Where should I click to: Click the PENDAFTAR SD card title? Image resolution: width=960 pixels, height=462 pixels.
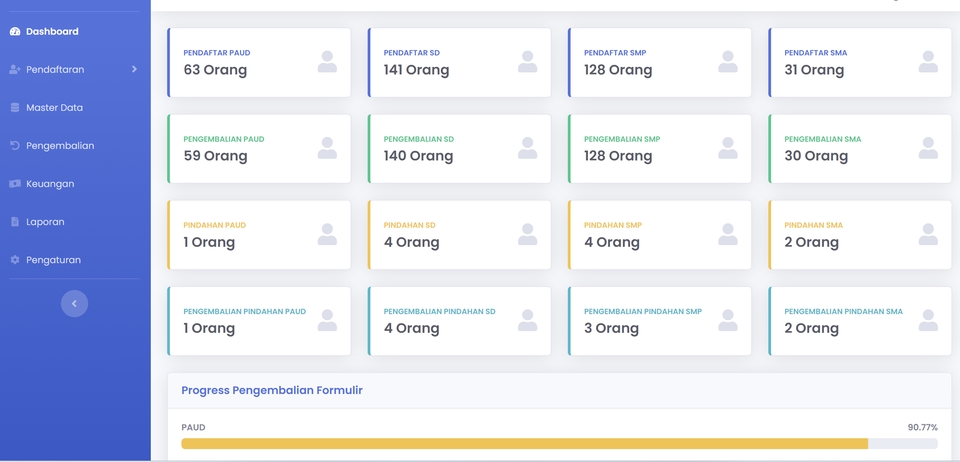click(x=411, y=53)
